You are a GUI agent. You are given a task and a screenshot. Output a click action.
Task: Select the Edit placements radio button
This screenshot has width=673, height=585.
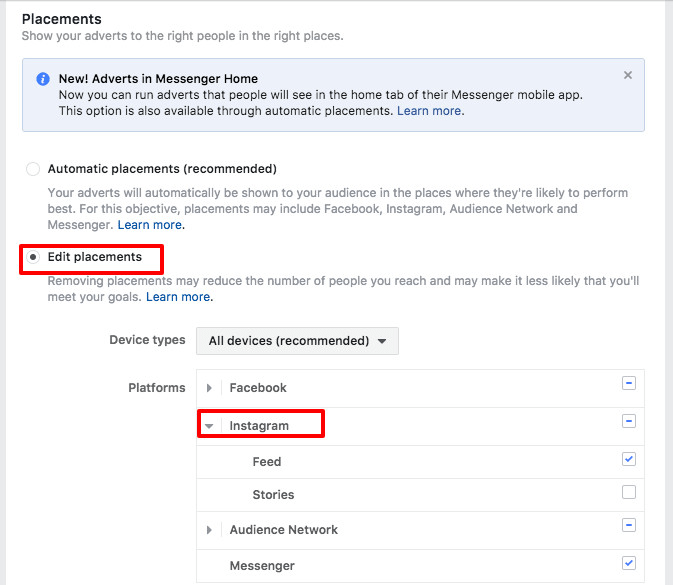(33, 257)
